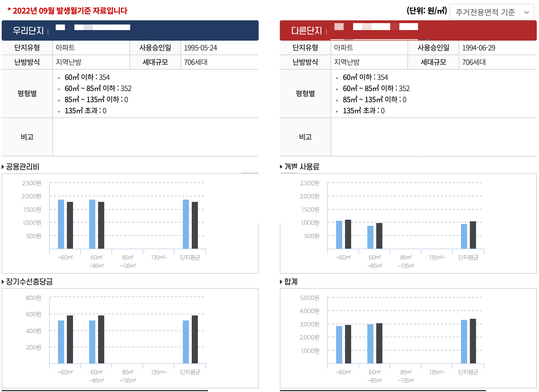Click blue 60~85㎡ bar in 개별 사용료 chart
Viewport: 539px width, 392px height.
pos(370,237)
